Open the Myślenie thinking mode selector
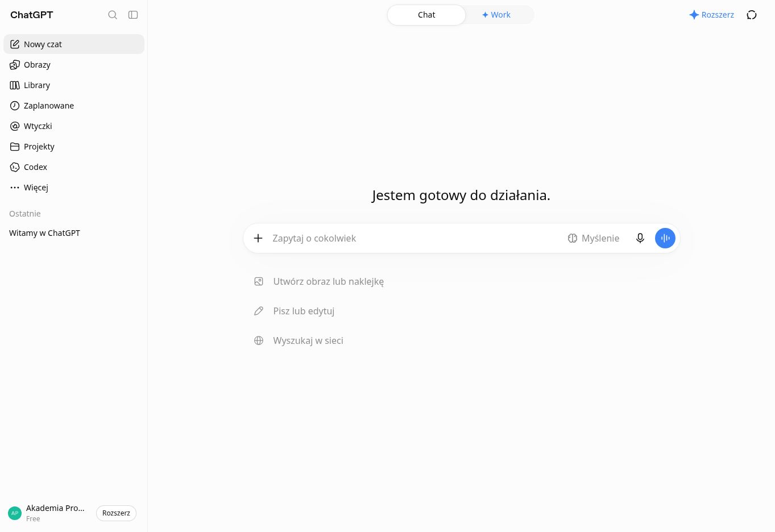Image resolution: width=775 pixels, height=532 pixels. click(x=594, y=238)
